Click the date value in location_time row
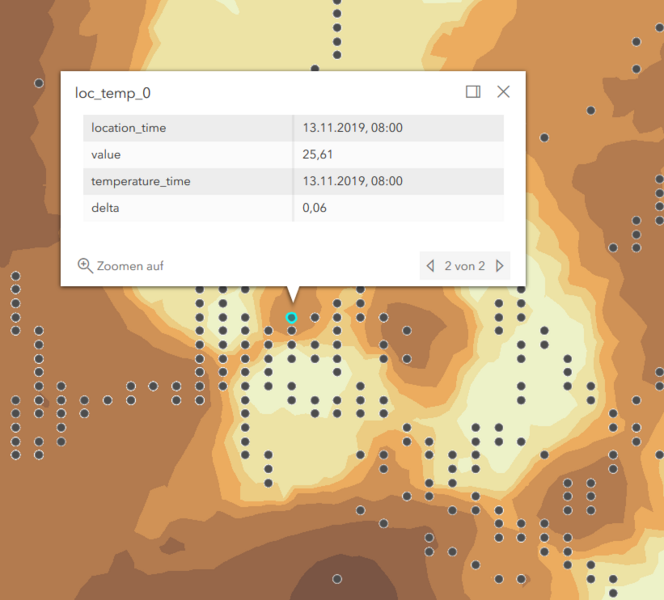Screen dimensions: 664x600 352,128
